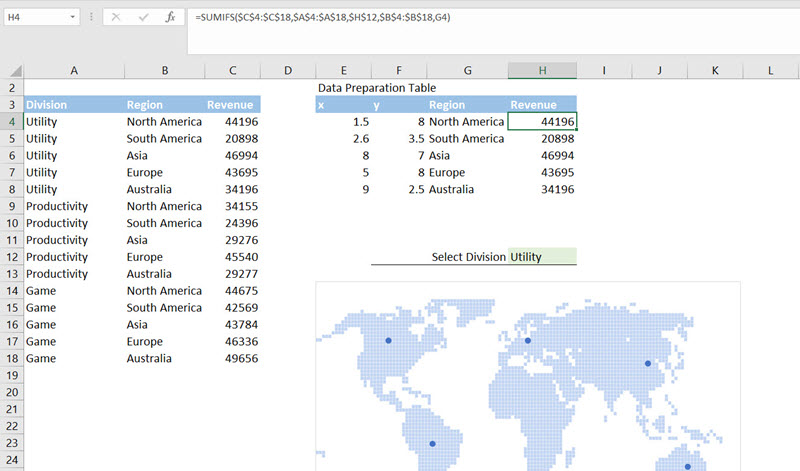Open the Select Division cell showing Utility
Screen dimensions: 800x471
coord(542,257)
